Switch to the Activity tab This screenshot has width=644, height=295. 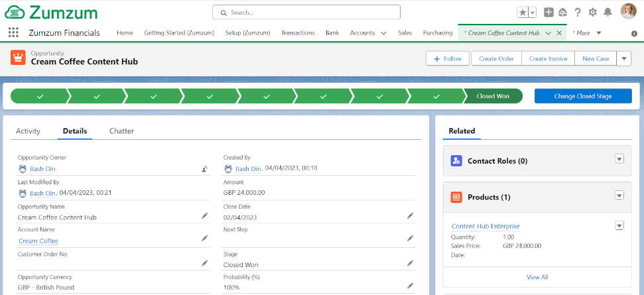point(28,131)
